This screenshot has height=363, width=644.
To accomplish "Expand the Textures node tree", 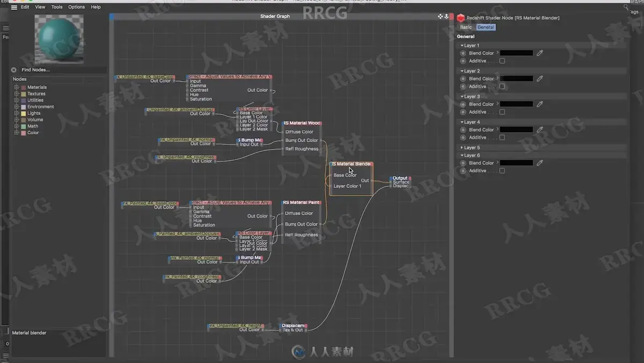I will (17, 93).
